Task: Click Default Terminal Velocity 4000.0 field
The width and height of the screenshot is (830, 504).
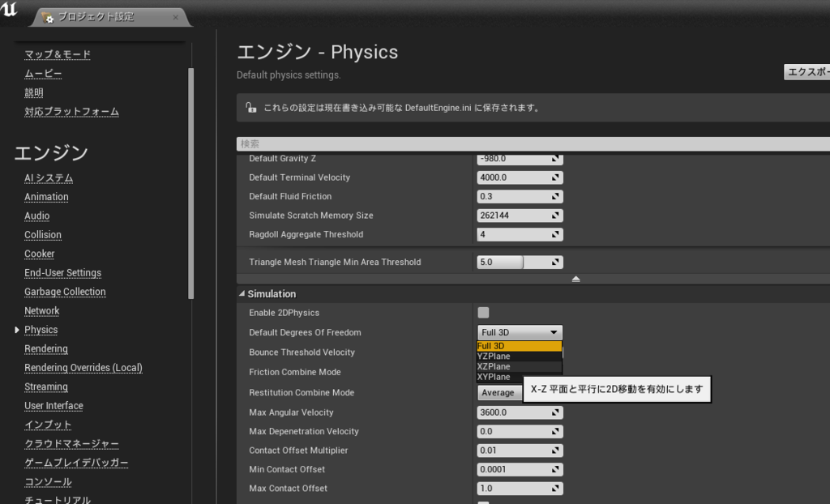Action: click(520, 177)
